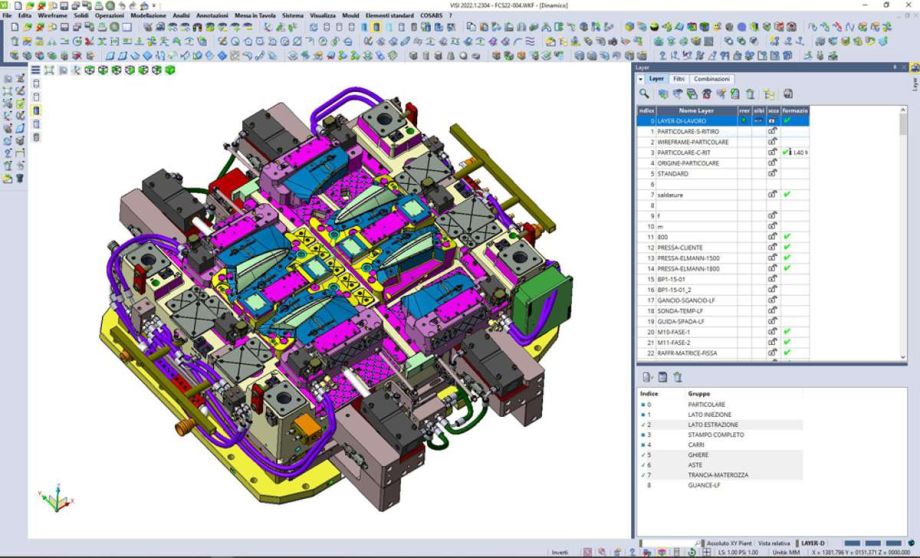Select the SONDA-TEMP-LF layer row
Viewport: 920px width, 558px height.
tap(723, 311)
